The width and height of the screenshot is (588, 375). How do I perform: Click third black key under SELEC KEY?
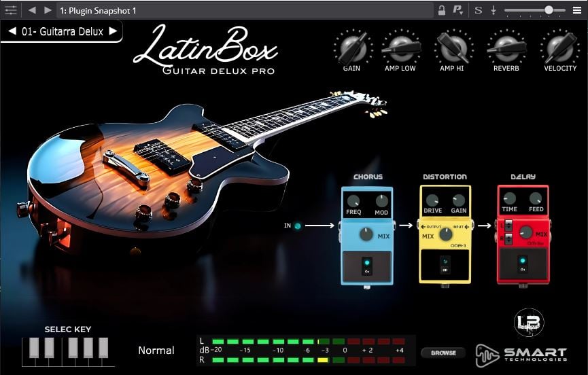pyautogui.click(x=73, y=348)
